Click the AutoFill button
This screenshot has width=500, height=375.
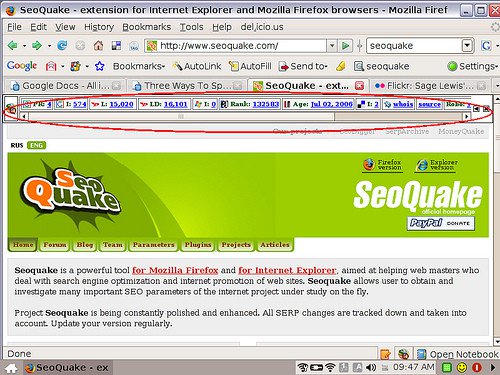coord(251,66)
